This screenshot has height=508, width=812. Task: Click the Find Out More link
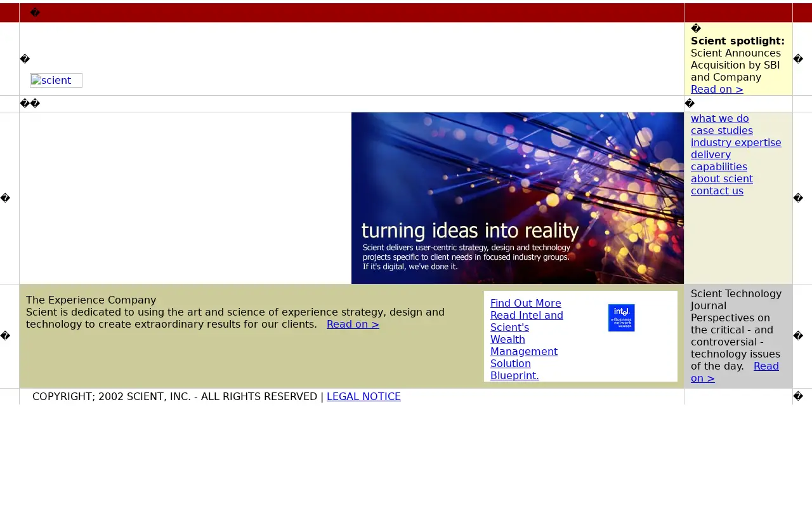coord(526,304)
